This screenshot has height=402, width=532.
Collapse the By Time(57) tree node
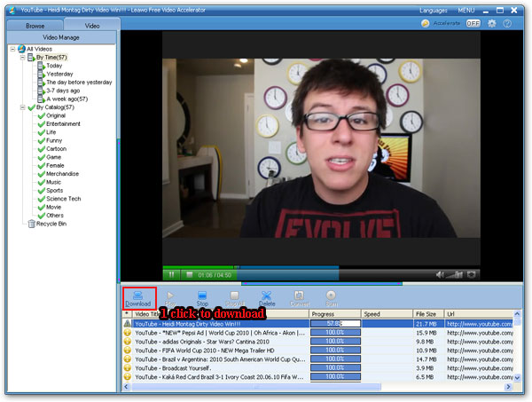(x=22, y=58)
